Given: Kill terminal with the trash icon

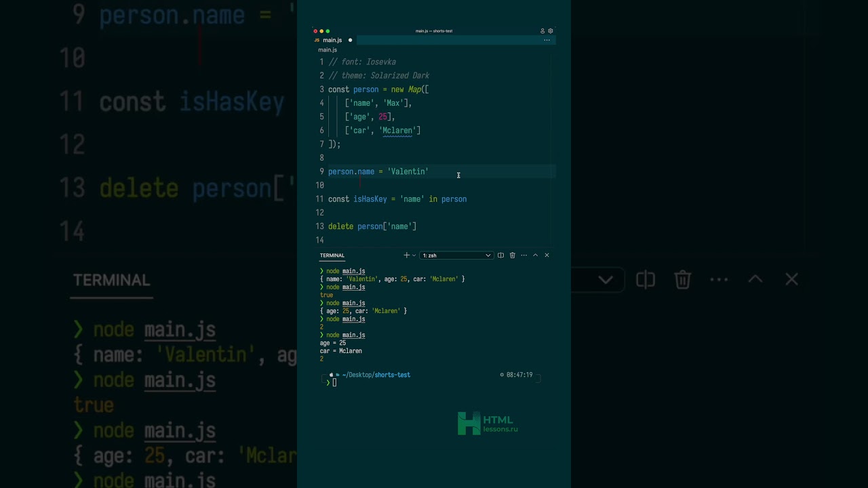Looking at the screenshot, I should coord(512,256).
